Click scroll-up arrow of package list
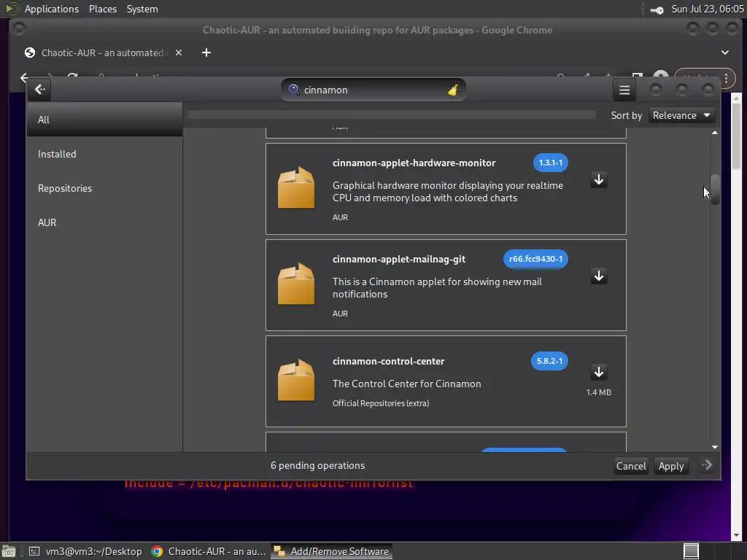The height and width of the screenshot is (560, 747). pyautogui.click(x=715, y=133)
